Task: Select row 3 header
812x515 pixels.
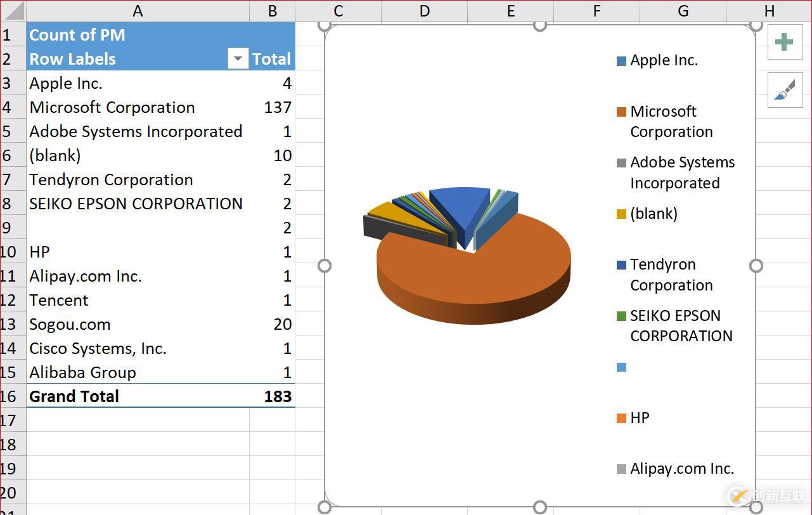Action: 13,83
